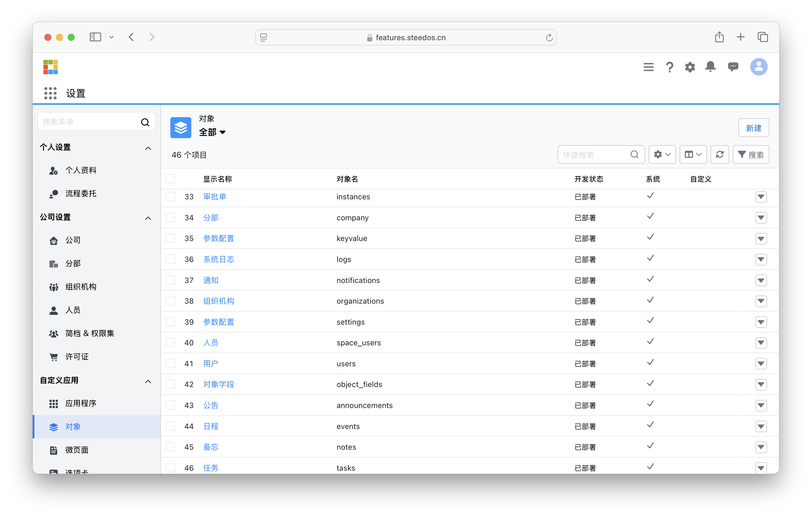Open 应用程序 in sidebar
Image resolution: width=812 pixels, height=517 pixels.
tap(97, 403)
